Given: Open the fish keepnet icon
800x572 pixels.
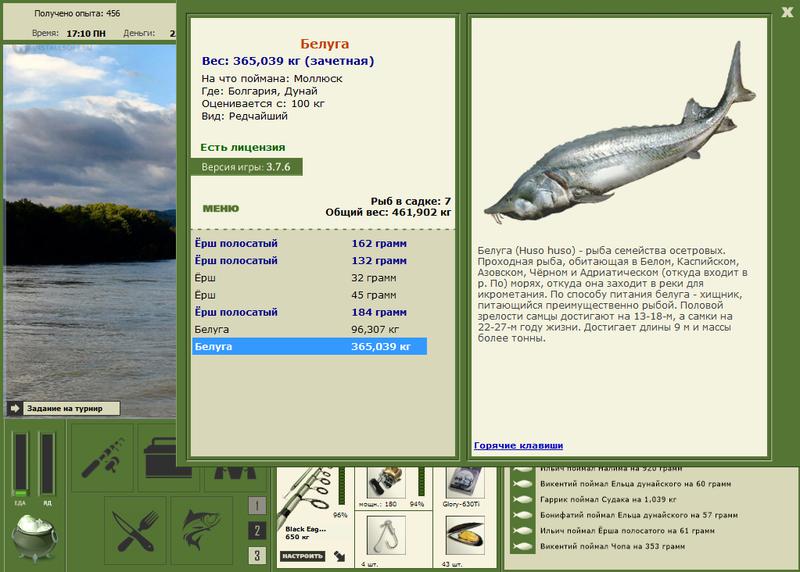Looking at the screenshot, I should pos(202,531).
